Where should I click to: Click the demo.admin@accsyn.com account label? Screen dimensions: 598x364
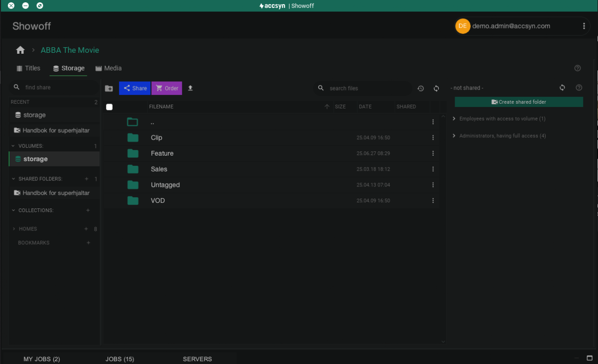[511, 26]
